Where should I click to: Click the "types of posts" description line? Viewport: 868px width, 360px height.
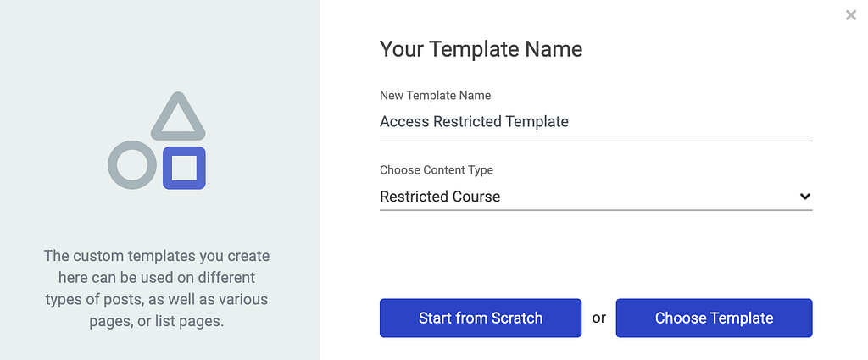(157, 299)
